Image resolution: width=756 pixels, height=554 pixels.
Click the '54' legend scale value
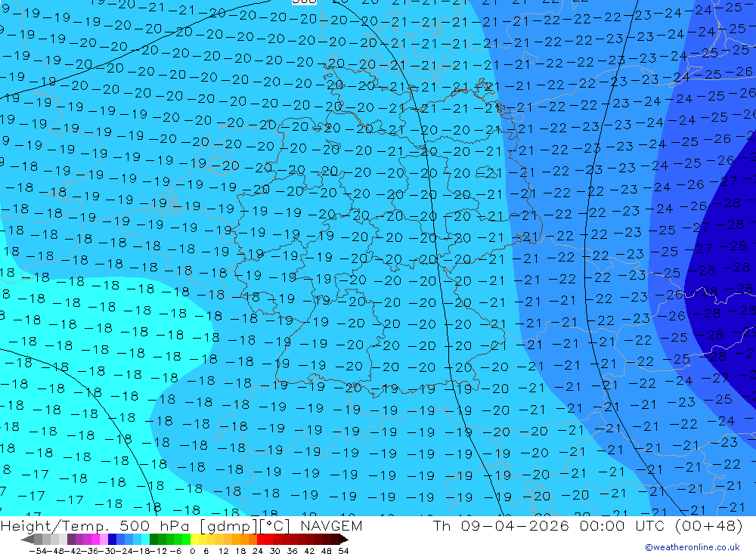(343, 551)
